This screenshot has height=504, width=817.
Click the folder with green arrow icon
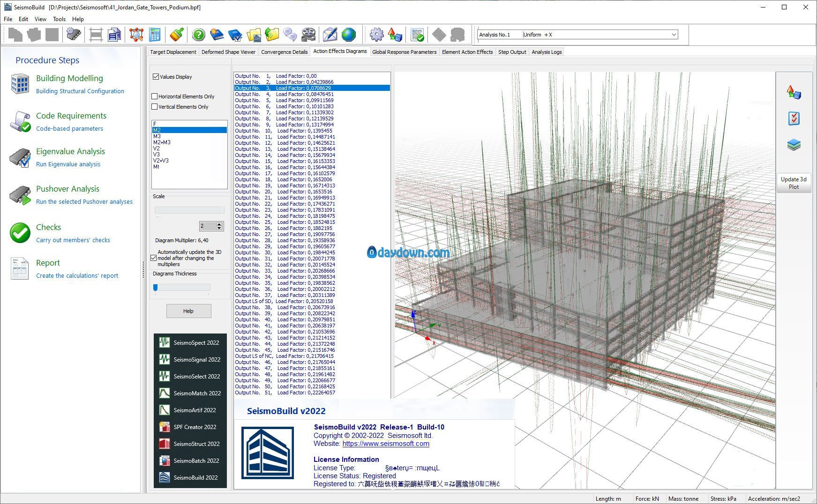click(272, 35)
